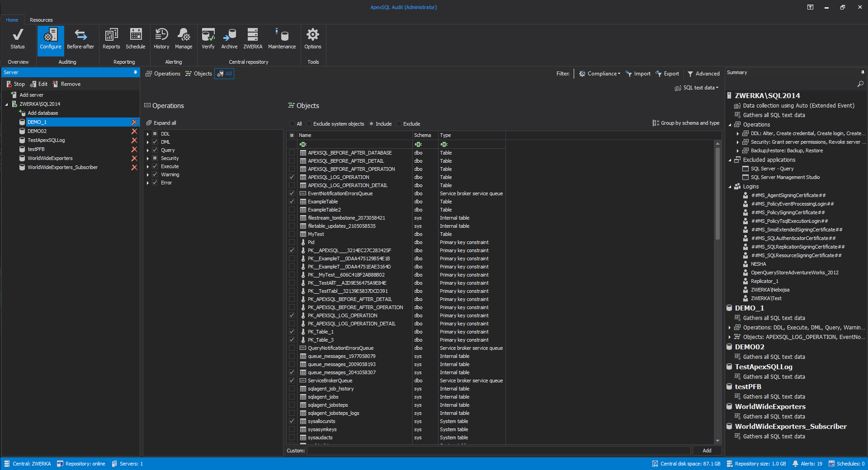Open the Before-after auditing tool
This screenshot has width=868, height=470.
point(80,38)
